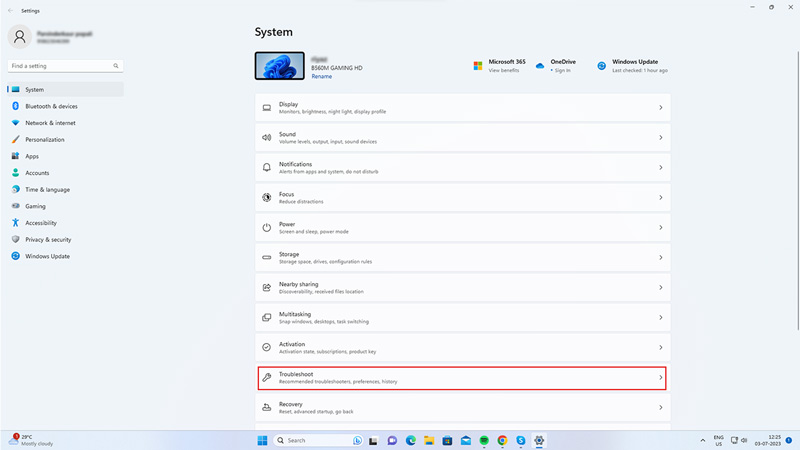Show hidden system tray icons

[703, 440]
